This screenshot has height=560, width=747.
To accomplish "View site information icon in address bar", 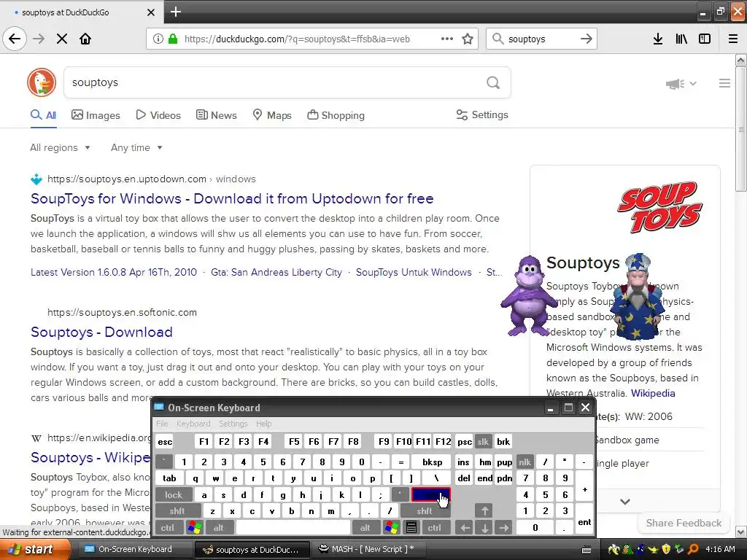I will pyautogui.click(x=158, y=39).
